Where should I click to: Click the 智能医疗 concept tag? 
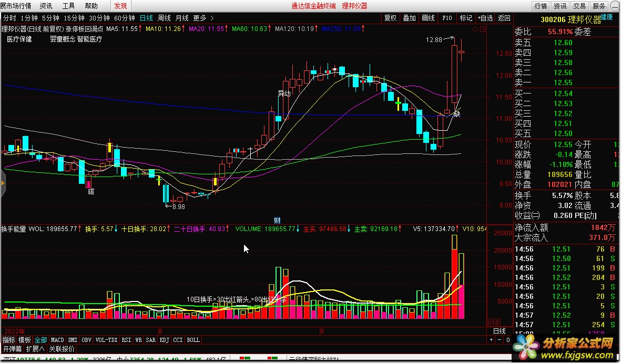pyautogui.click(x=90, y=39)
